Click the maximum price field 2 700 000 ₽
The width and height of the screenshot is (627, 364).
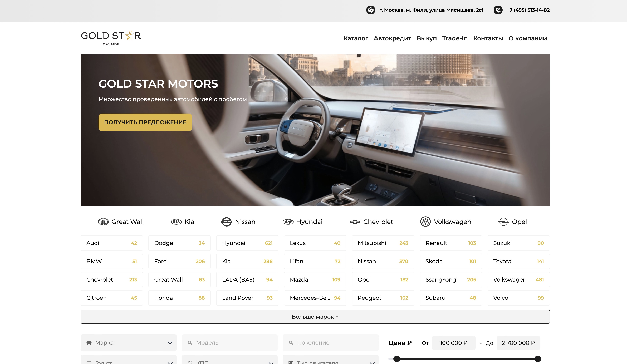pyautogui.click(x=518, y=343)
